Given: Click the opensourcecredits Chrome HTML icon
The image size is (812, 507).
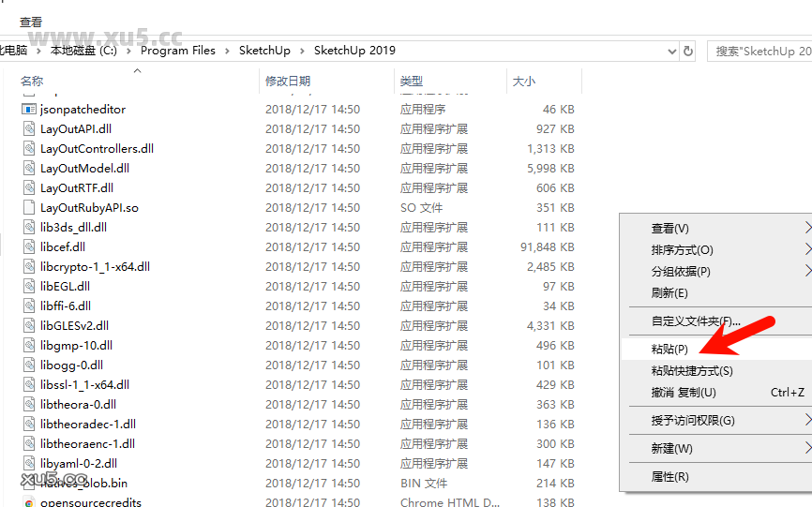Looking at the screenshot, I should click(x=29, y=502).
